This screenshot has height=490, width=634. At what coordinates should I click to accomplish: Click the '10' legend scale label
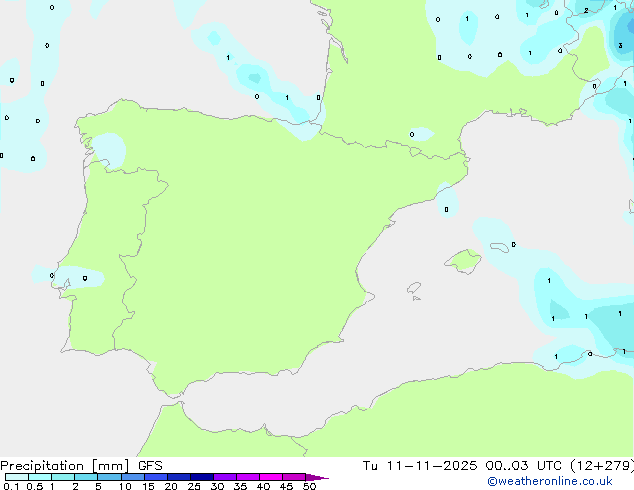(x=125, y=486)
